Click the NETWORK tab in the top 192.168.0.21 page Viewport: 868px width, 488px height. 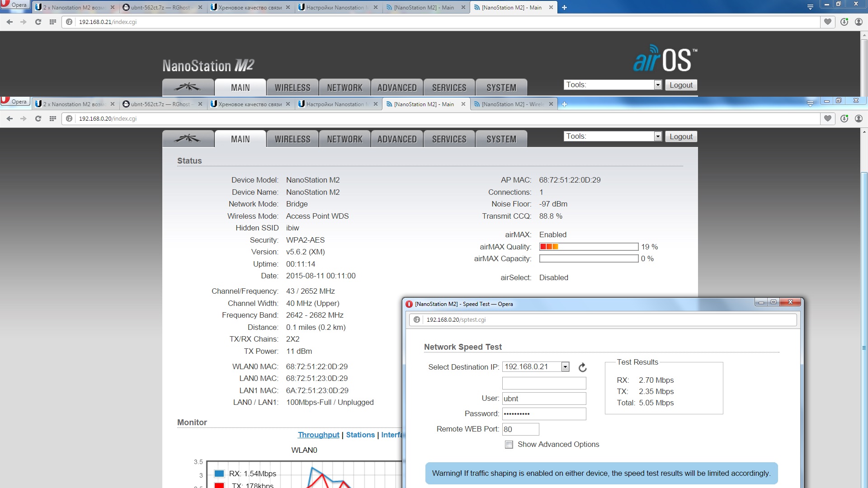(344, 87)
